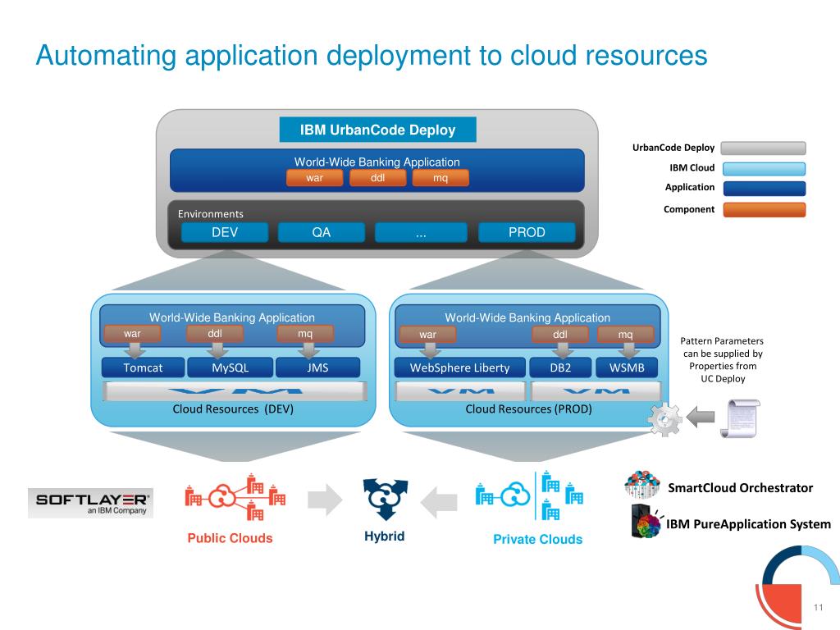
Task: Click the VM bar beneath DB2 and WSMB
Action: tap(596, 391)
